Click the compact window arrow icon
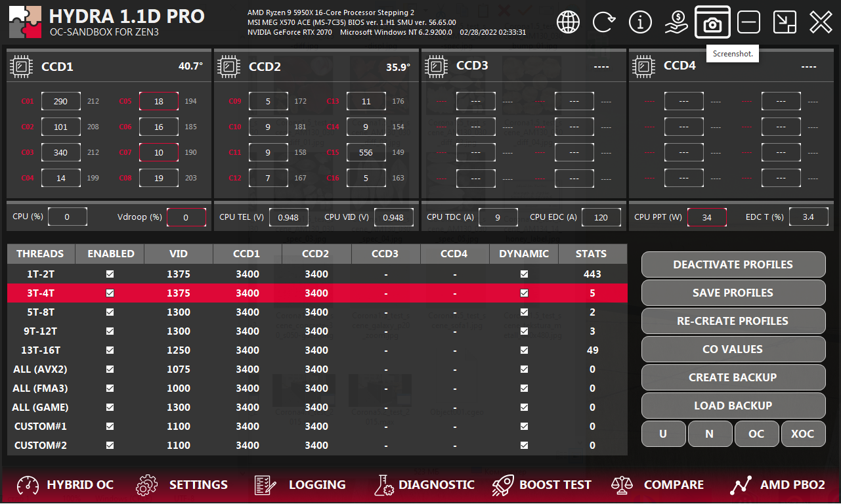 [x=785, y=22]
